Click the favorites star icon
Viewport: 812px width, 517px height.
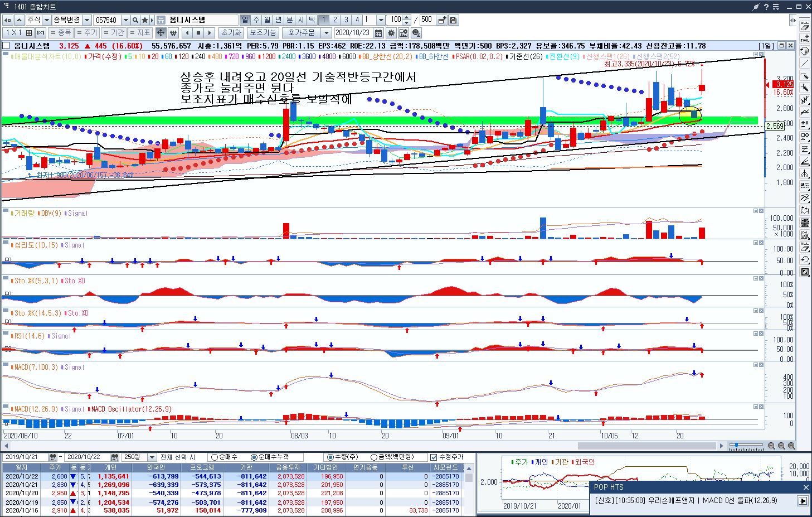click(145, 20)
